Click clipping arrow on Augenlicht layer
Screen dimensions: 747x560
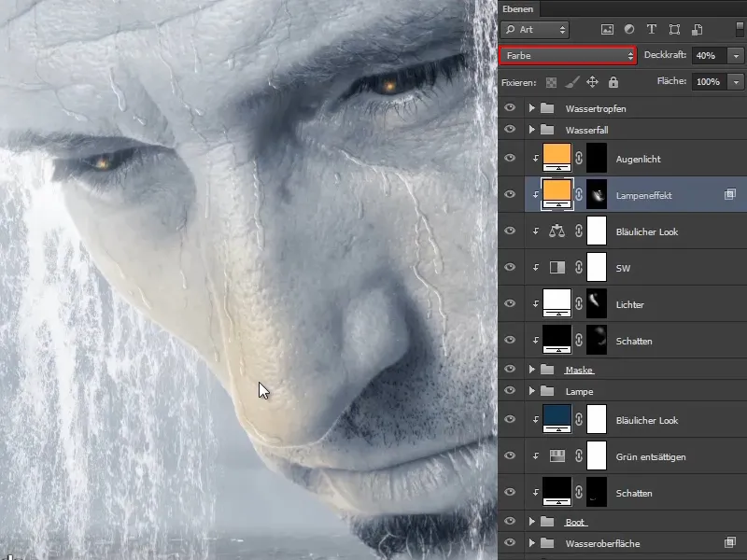[535, 158]
